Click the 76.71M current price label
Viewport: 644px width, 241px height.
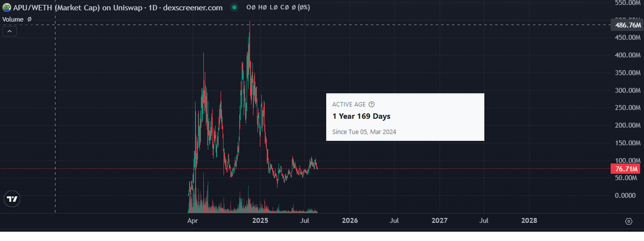(626, 169)
